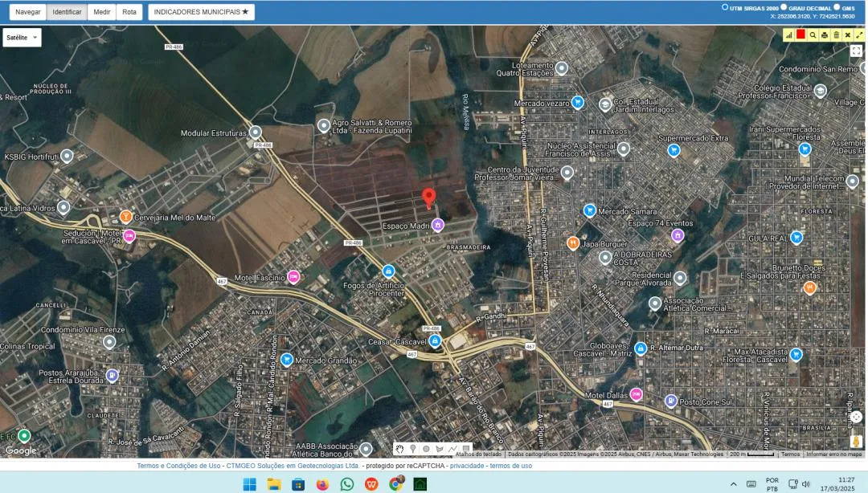
Task: Open File Explorer from the taskbar
Action: point(274,484)
